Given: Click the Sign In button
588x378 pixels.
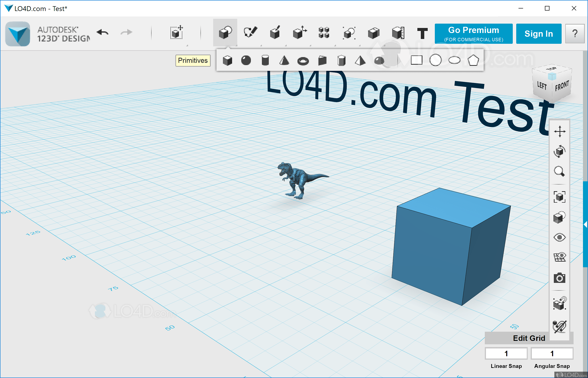Looking at the screenshot, I should click(x=539, y=34).
